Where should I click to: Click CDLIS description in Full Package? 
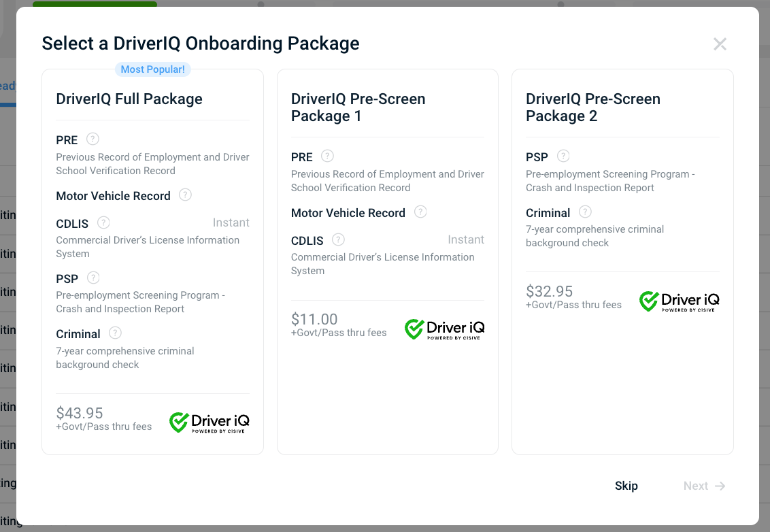pyautogui.click(x=148, y=246)
